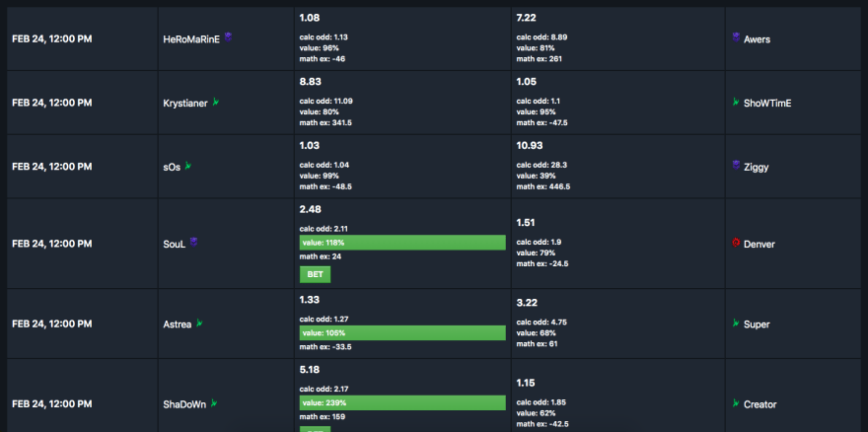Click the red Zerg icon beside Denver
Viewport: 868px width, 432px height.
(x=736, y=243)
